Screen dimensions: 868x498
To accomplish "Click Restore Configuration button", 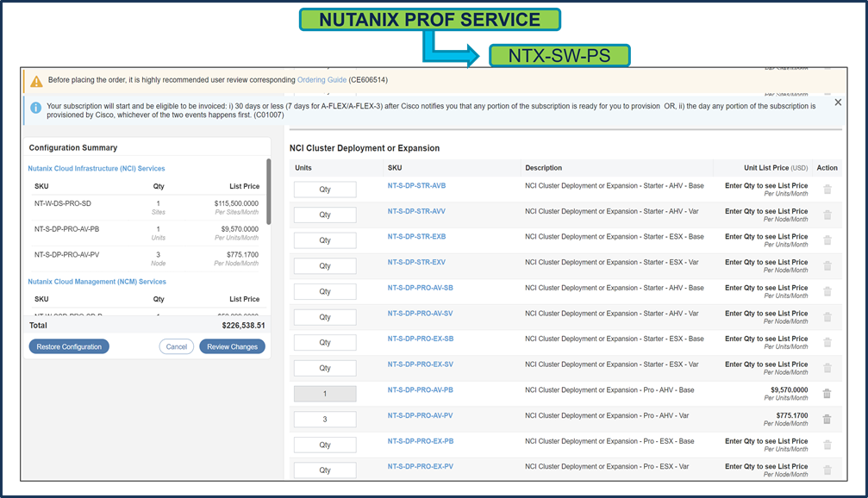I will [69, 346].
